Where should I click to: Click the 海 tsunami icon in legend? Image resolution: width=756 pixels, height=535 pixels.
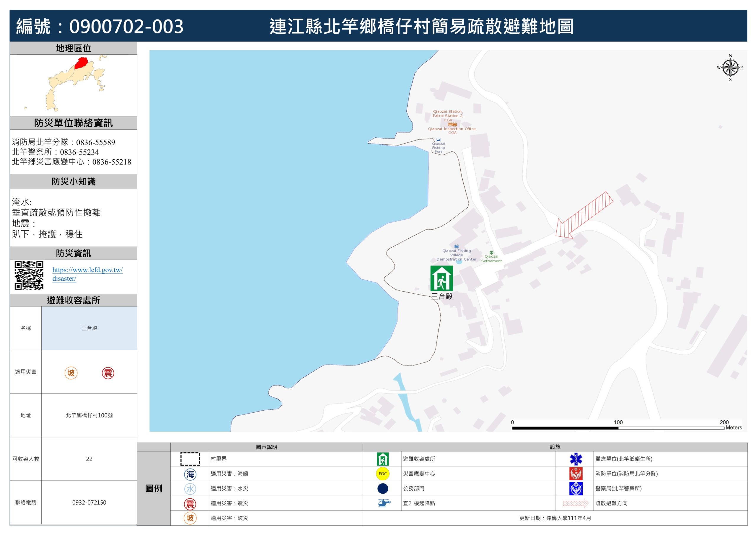click(x=190, y=474)
